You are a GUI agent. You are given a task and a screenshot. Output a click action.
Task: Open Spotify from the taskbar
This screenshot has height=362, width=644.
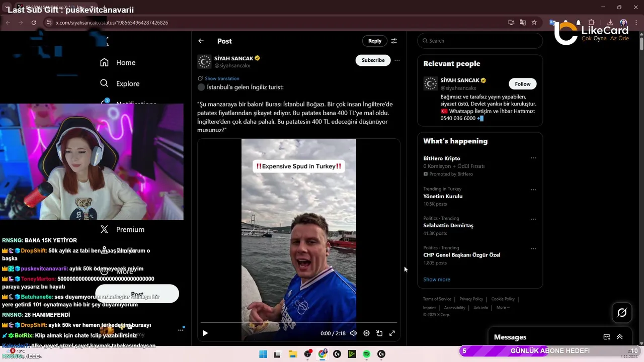point(367,354)
